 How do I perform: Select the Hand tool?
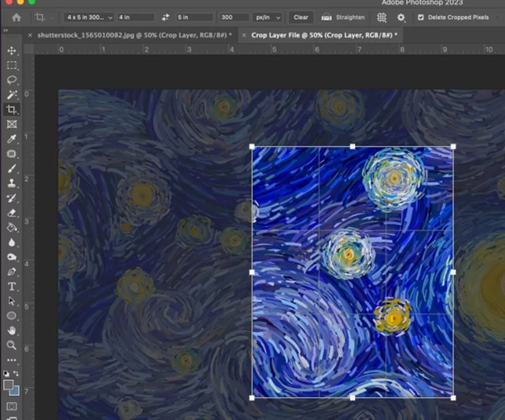tap(12, 330)
